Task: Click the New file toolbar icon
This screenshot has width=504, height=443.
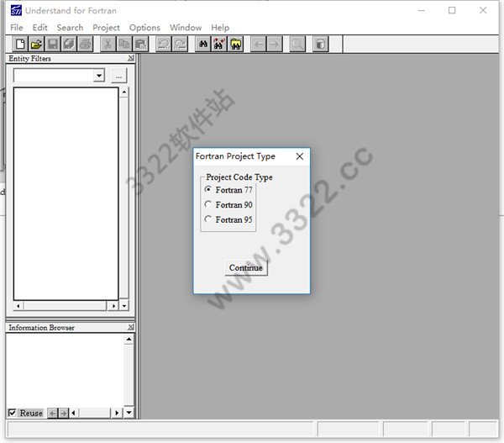Action: coord(20,44)
